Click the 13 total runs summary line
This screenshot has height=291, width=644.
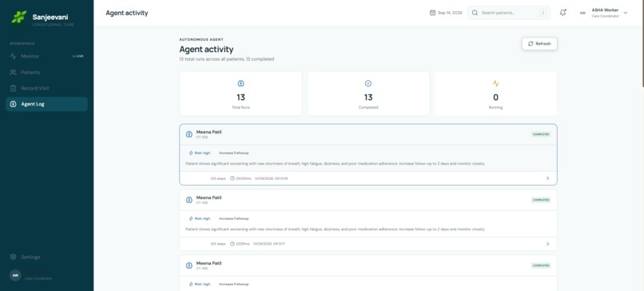[226, 59]
